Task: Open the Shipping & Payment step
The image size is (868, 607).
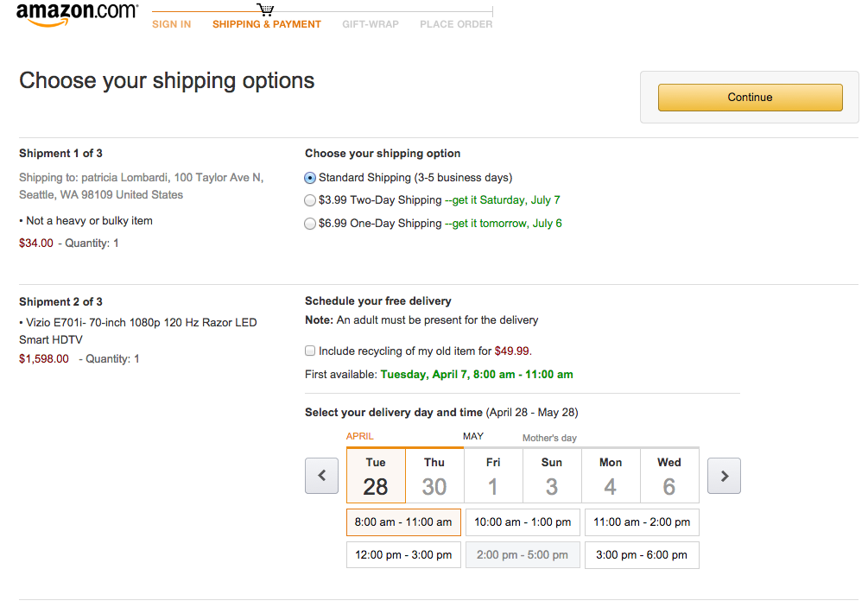Action: 267,24
